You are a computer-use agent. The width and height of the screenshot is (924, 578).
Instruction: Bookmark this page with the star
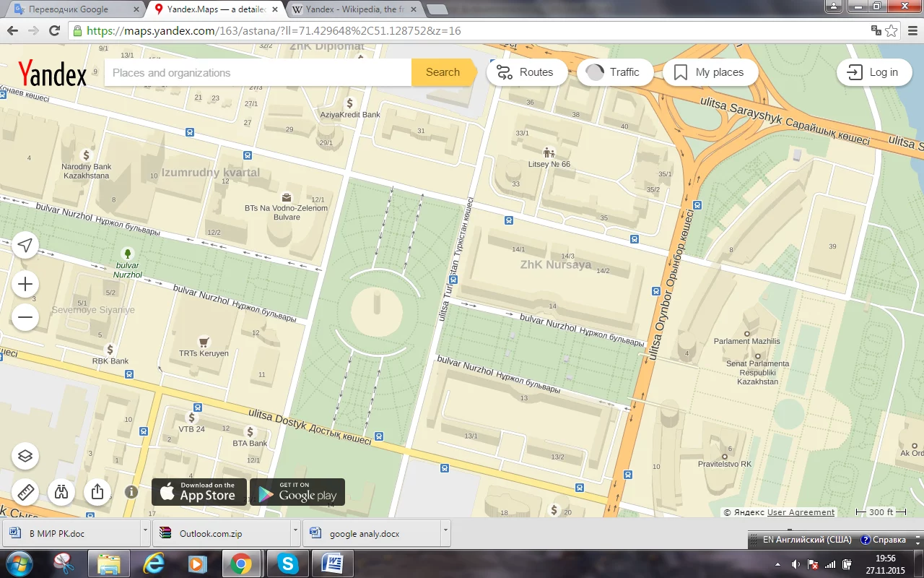coord(892,31)
